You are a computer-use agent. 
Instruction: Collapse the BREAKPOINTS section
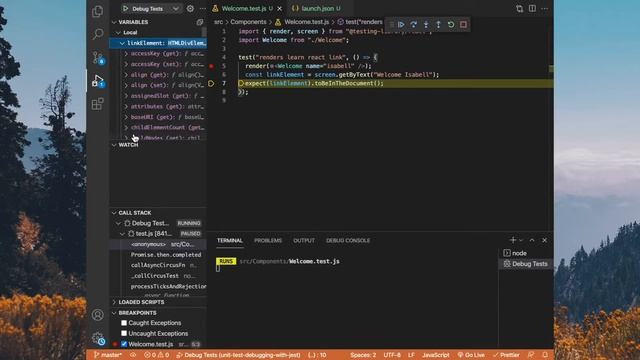tap(114, 313)
